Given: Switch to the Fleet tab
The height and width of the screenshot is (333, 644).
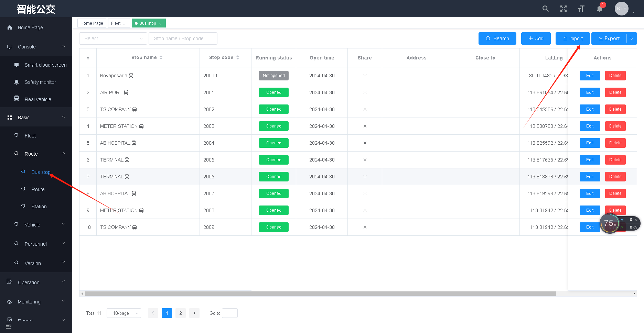Looking at the screenshot, I should [x=116, y=23].
